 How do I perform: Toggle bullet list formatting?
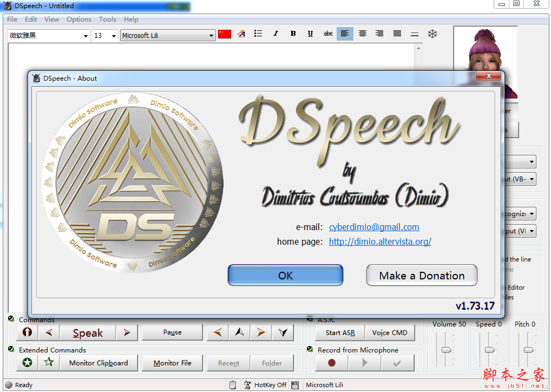click(258, 34)
